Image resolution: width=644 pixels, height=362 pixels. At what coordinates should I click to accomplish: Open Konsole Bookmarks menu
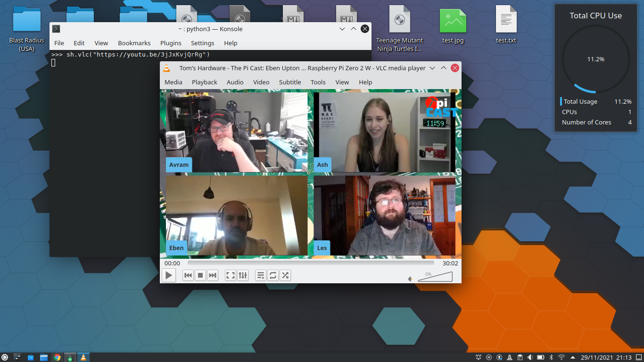134,43
